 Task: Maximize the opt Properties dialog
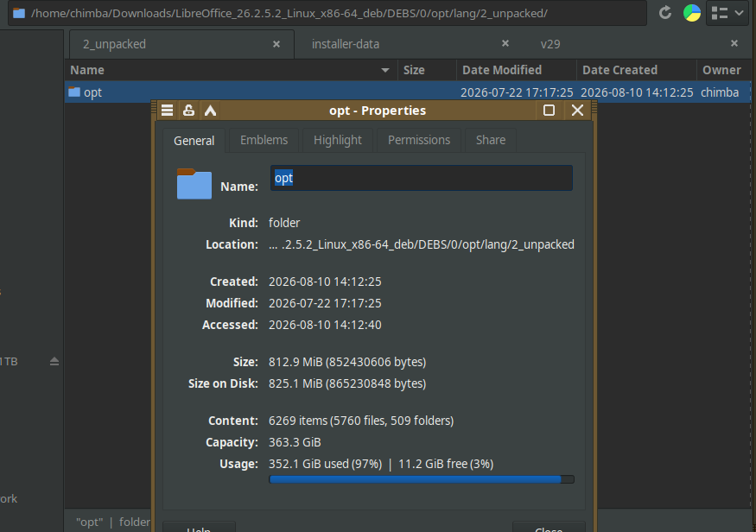tap(549, 111)
